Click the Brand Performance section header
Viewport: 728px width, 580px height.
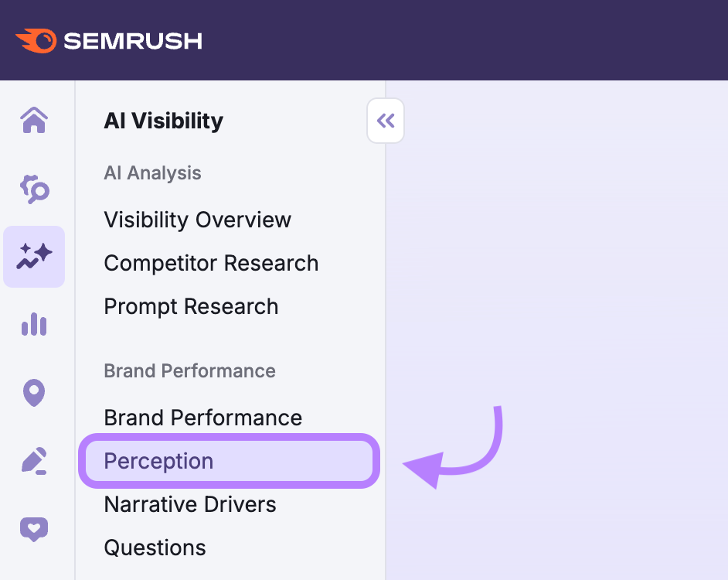pyautogui.click(x=189, y=371)
